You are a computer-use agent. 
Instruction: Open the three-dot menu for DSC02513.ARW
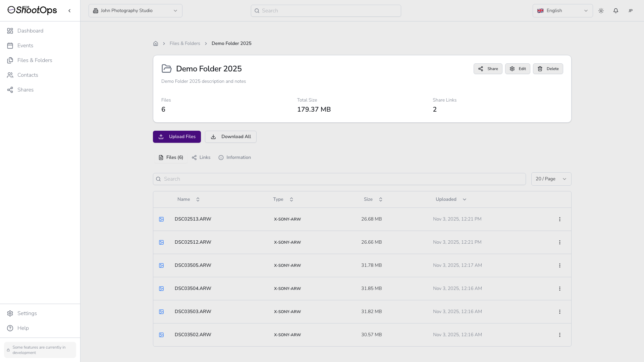point(559,219)
